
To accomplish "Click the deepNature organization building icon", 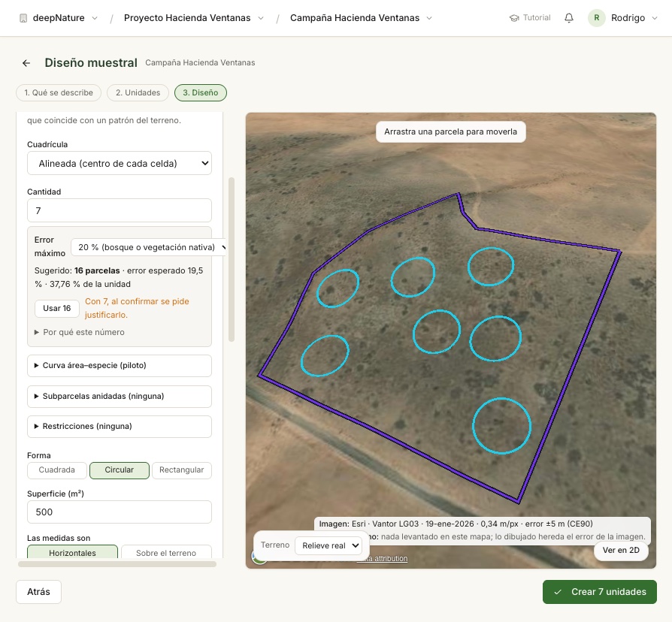I will tap(23, 18).
